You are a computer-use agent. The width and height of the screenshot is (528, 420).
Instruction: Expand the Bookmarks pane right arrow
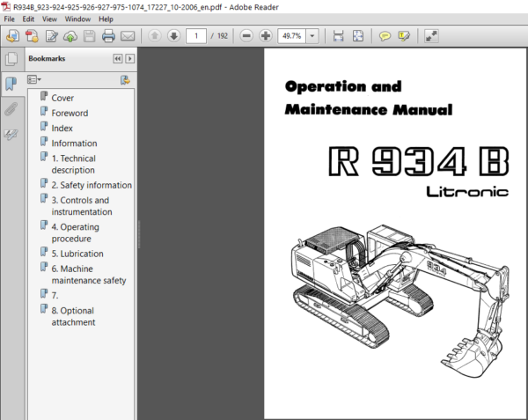(130, 59)
